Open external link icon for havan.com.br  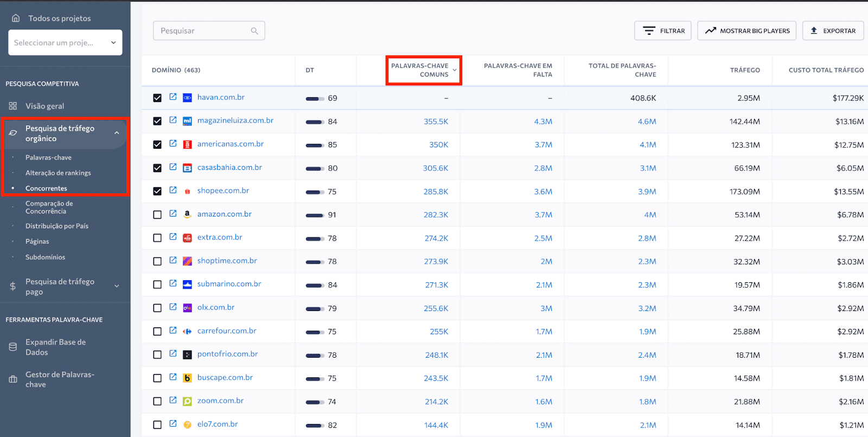tap(173, 97)
